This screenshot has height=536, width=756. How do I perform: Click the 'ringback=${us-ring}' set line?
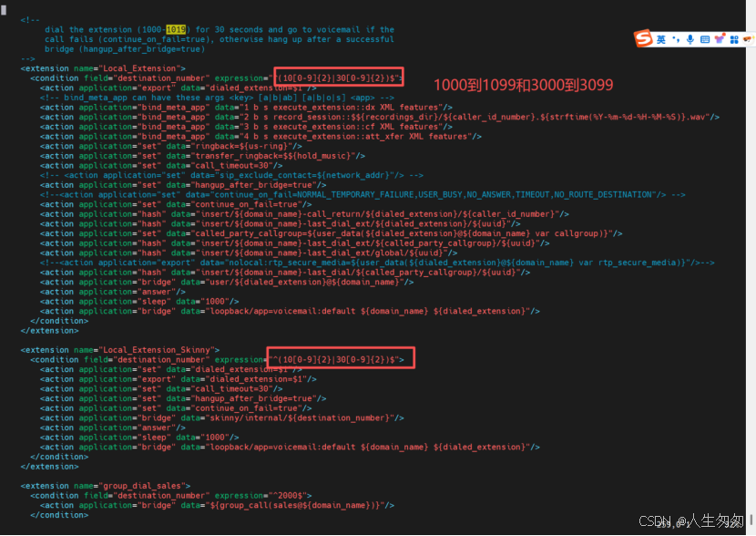[171, 146]
